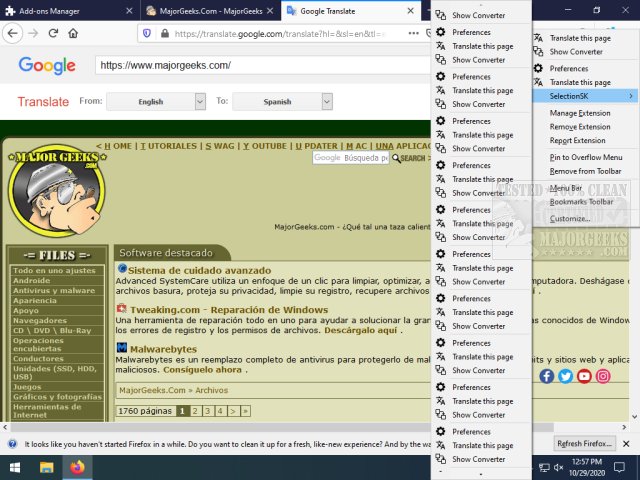Open the page actions three-dot menu
Image resolution: width=640 pixels, height=480 pixels.
413,33
